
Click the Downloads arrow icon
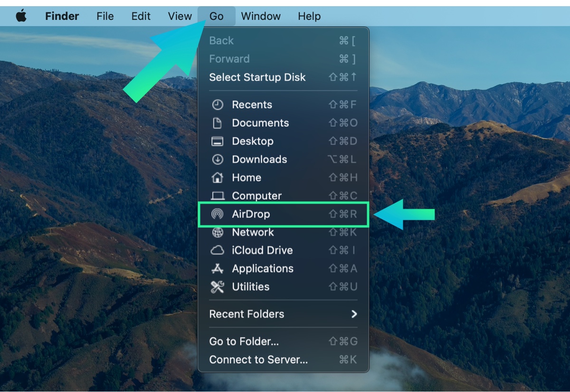(217, 159)
